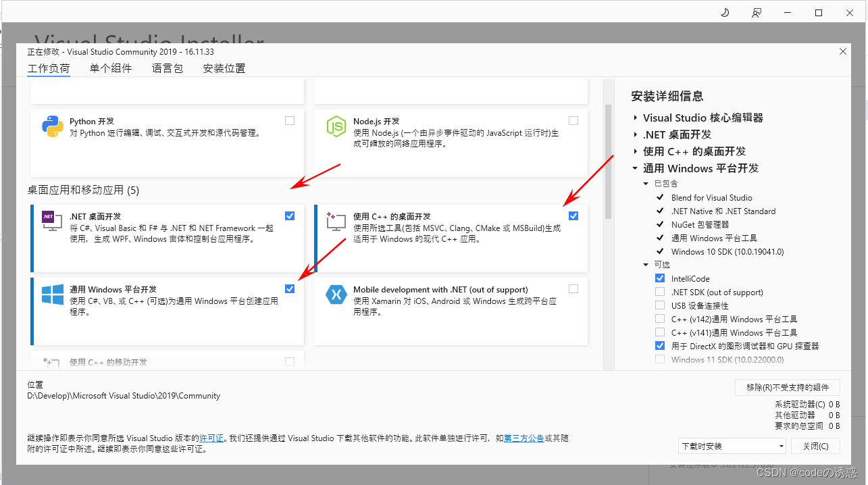Screen dimensions: 868x485
Task: Open the 许可证 license link
Action: click(211, 438)
